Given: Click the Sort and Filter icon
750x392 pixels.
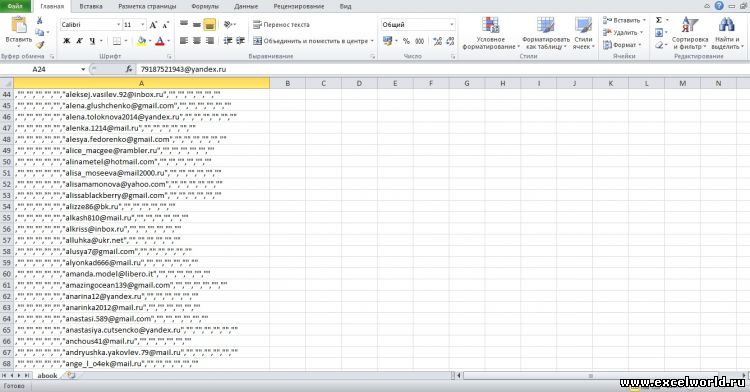Looking at the screenshot, I should [689, 25].
